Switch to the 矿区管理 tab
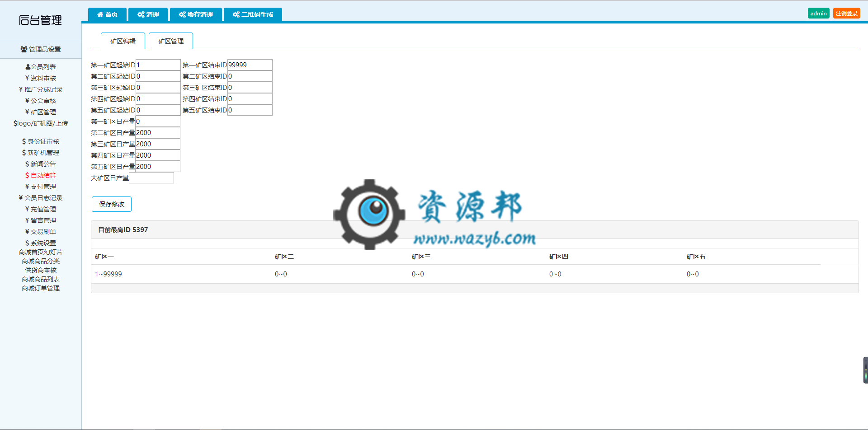This screenshot has width=868, height=430. [x=171, y=41]
